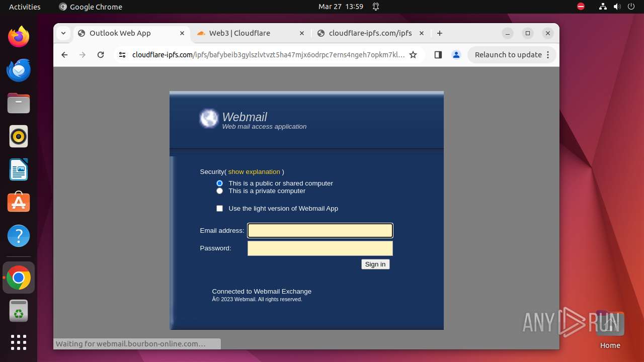Click the Google Chrome dock icon
Viewport: 644px width, 362px height.
pos(19,278)
